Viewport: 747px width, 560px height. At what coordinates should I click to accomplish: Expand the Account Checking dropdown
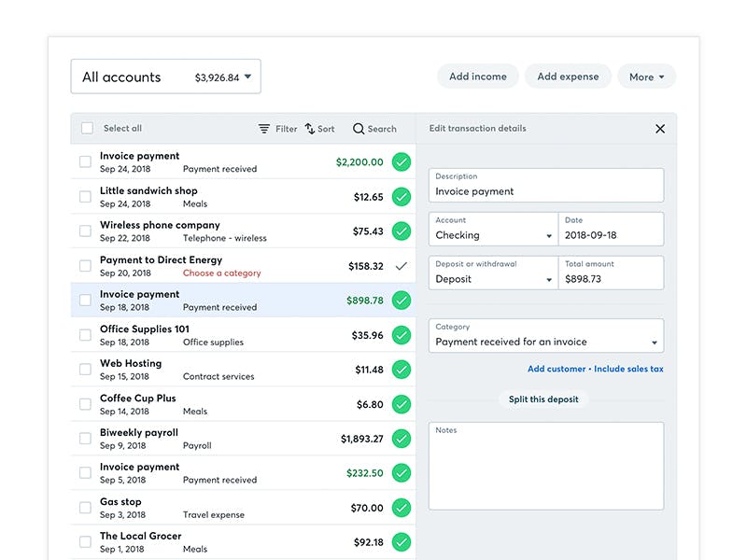coord(493,230)
